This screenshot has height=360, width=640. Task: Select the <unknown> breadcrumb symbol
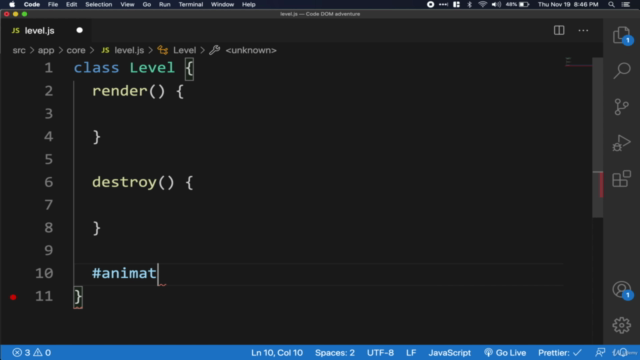click(x=243, y=50)
